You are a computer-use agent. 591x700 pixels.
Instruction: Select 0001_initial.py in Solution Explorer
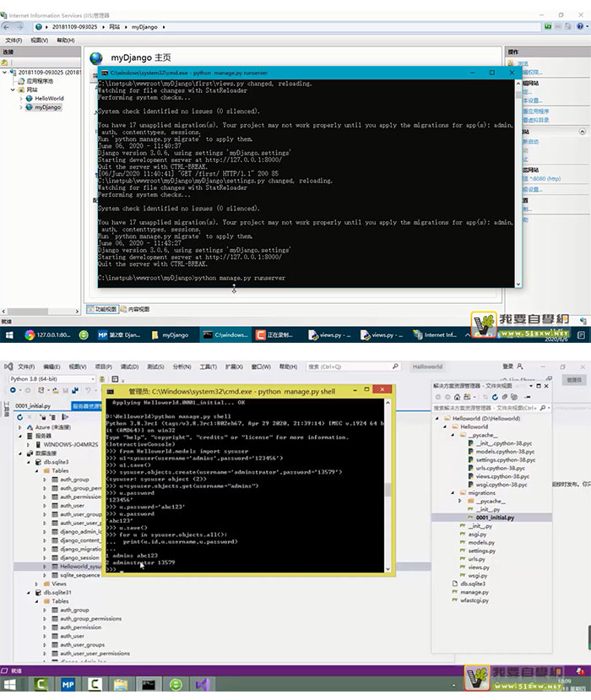pyautogui.click(x=495, y=518)
